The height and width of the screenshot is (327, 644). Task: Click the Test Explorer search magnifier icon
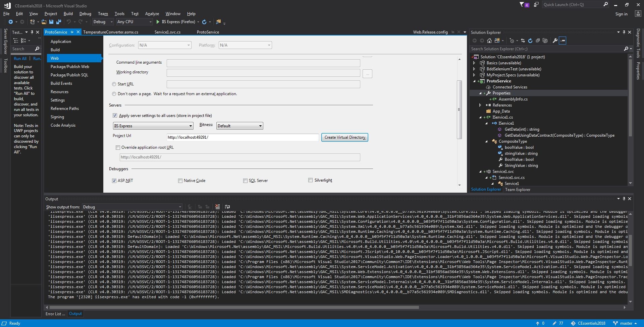(37, 49)
